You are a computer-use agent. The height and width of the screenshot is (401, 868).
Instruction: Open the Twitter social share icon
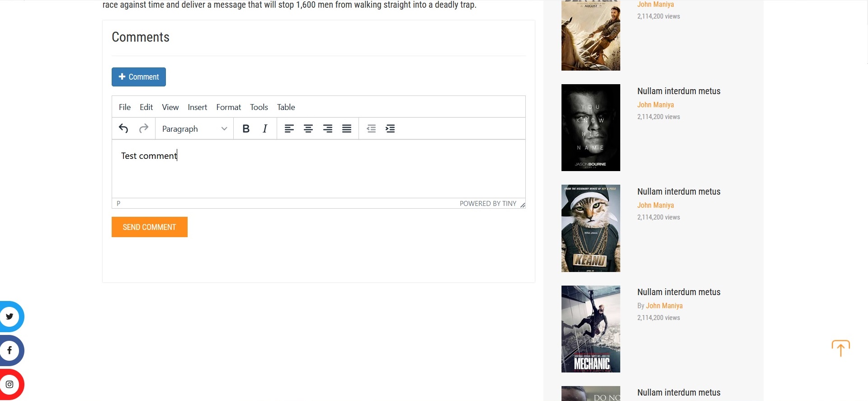click(10, 316)
